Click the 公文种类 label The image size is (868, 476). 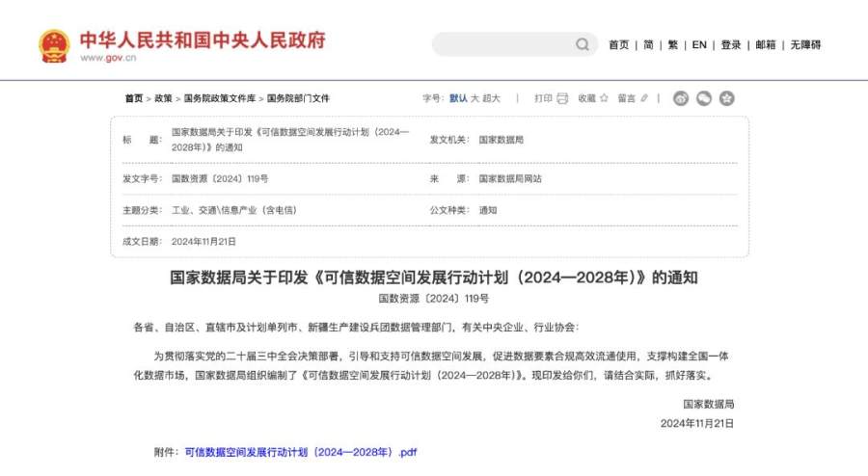pyautogui.click(x=449, y=210)
